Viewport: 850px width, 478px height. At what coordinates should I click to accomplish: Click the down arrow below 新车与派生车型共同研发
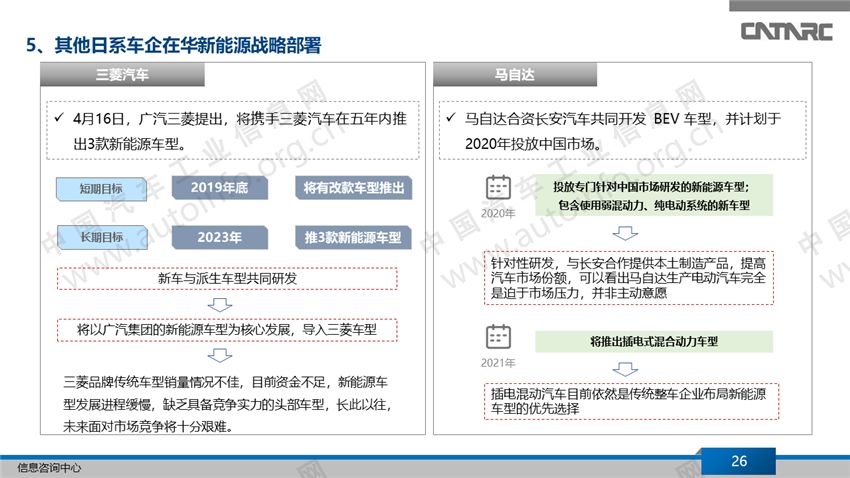pyautogui.click(x=220, y=305)
